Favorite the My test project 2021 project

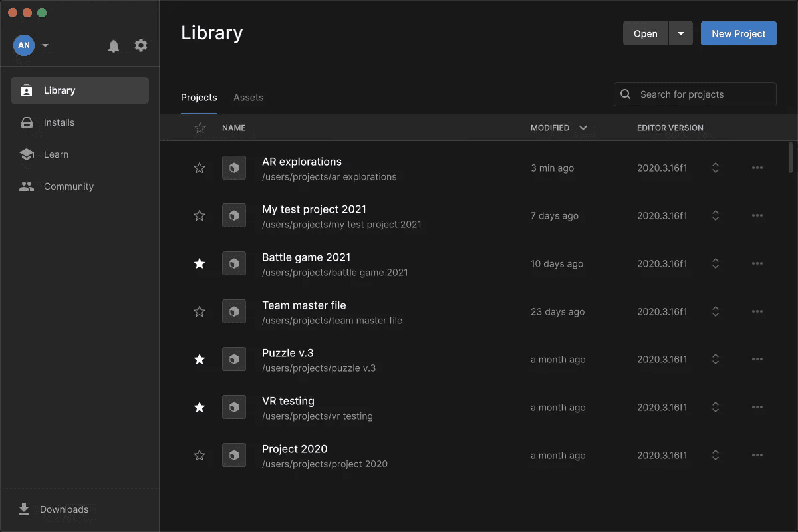click(199, 215)
